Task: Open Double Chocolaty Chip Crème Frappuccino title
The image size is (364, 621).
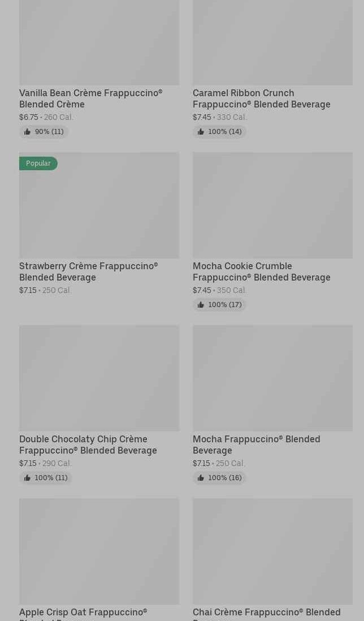Action: [x=88, y=445]
